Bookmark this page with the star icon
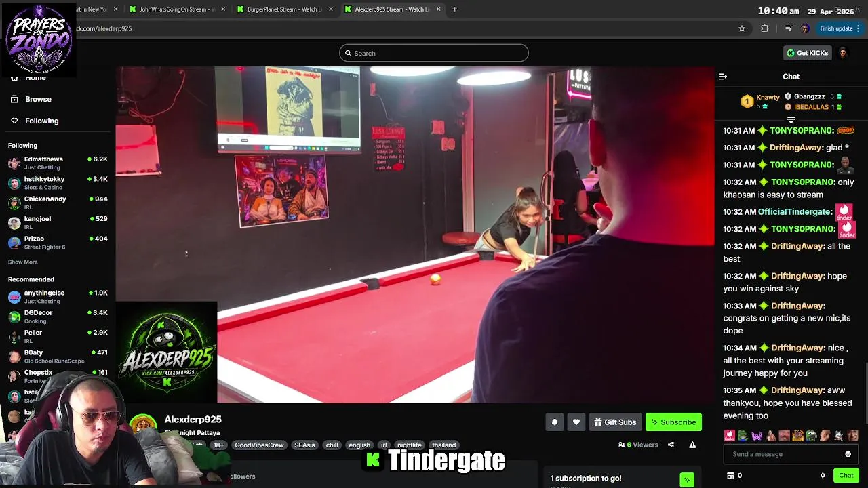Image resolution: width=868 pixels, height=488 pixels. (x=742, y=28)
